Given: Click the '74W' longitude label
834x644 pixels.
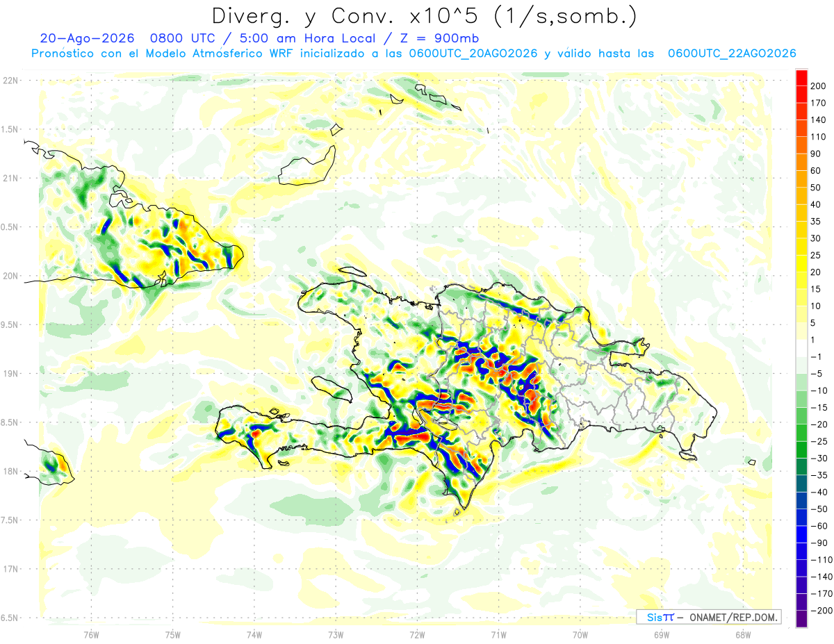Looking at the screenshot, I should click(x=254, y=634).
